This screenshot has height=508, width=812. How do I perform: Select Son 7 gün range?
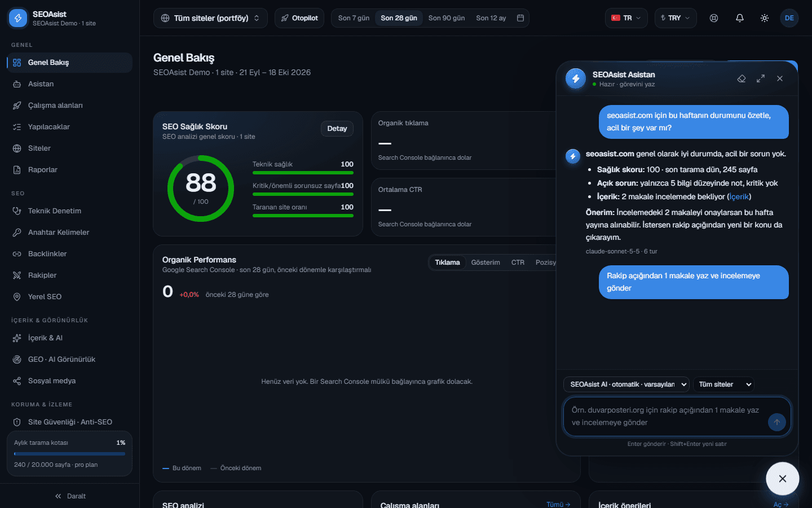[x=354, y=18]
